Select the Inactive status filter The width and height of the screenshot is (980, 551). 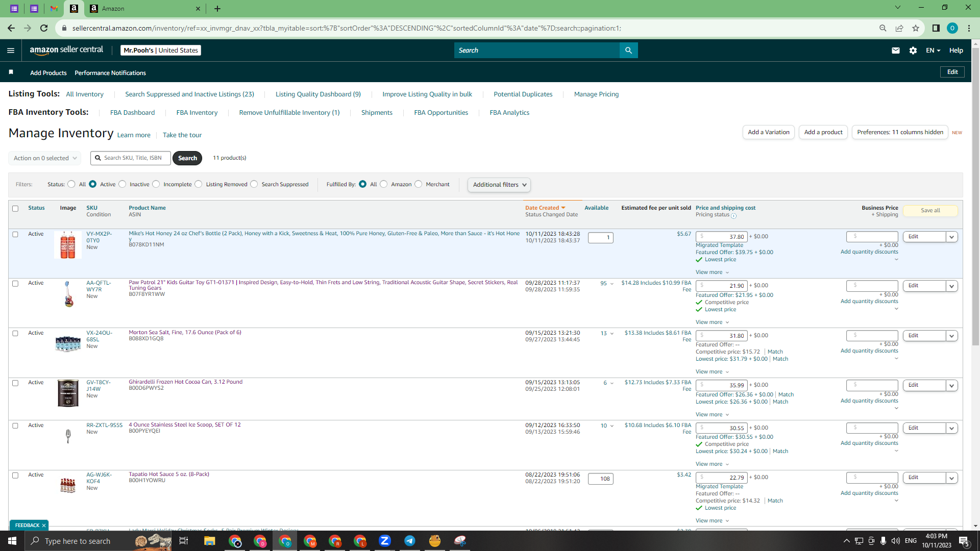122,184
